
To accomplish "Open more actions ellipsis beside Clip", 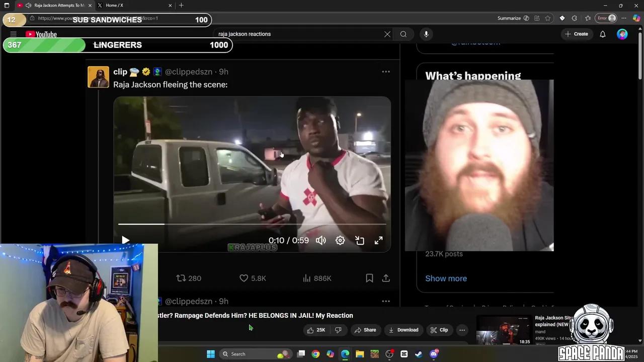I will click(x=462, y=330).
